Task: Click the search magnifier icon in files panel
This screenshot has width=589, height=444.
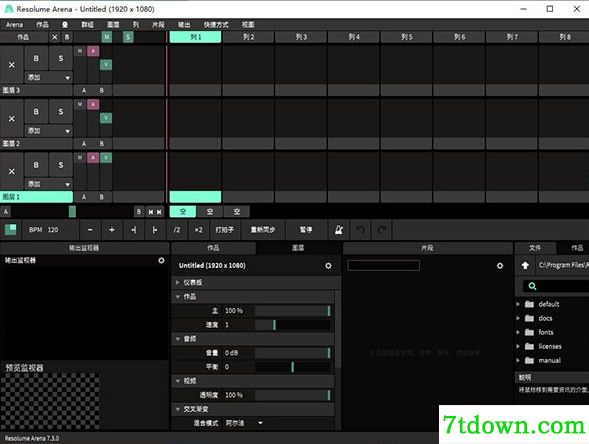Action: point(532,286)
